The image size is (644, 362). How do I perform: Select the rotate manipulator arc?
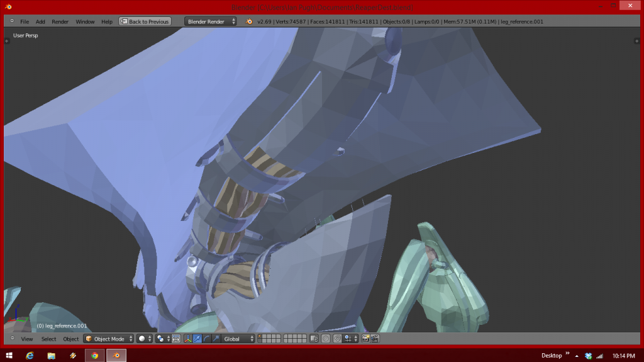click(x=206, y=339)
